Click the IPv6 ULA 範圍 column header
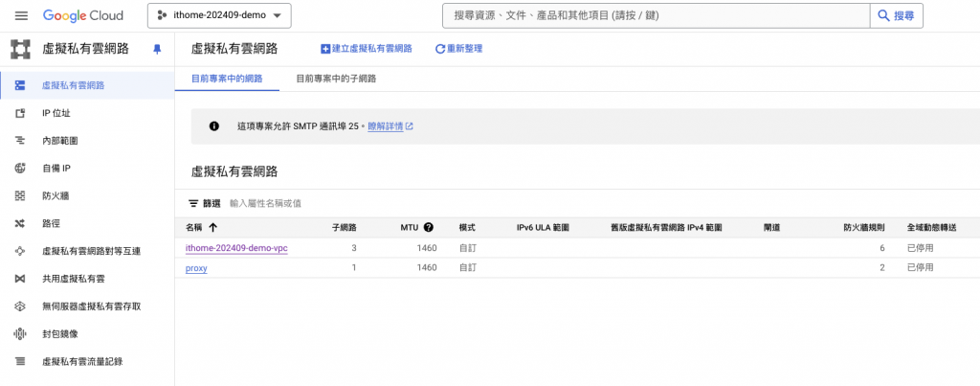Viewport: 980px width, 386px height. pyautogui.click(x=543, y=227)
